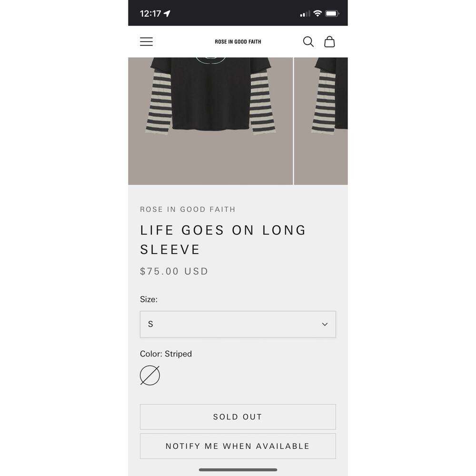This screenshot has width=476, height=476.
Task: Tap the search magnifier icon
Action: [308, 41]
